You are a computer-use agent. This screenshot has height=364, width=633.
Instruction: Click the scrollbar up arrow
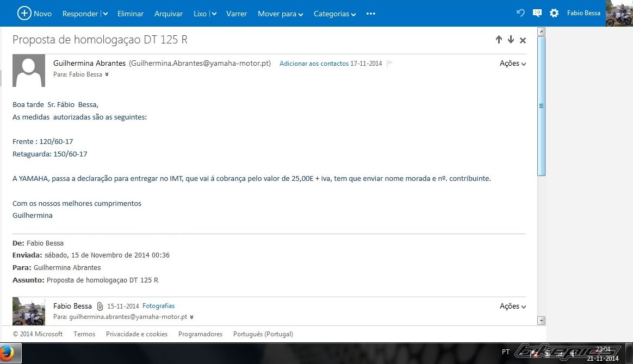click(541, 32)
